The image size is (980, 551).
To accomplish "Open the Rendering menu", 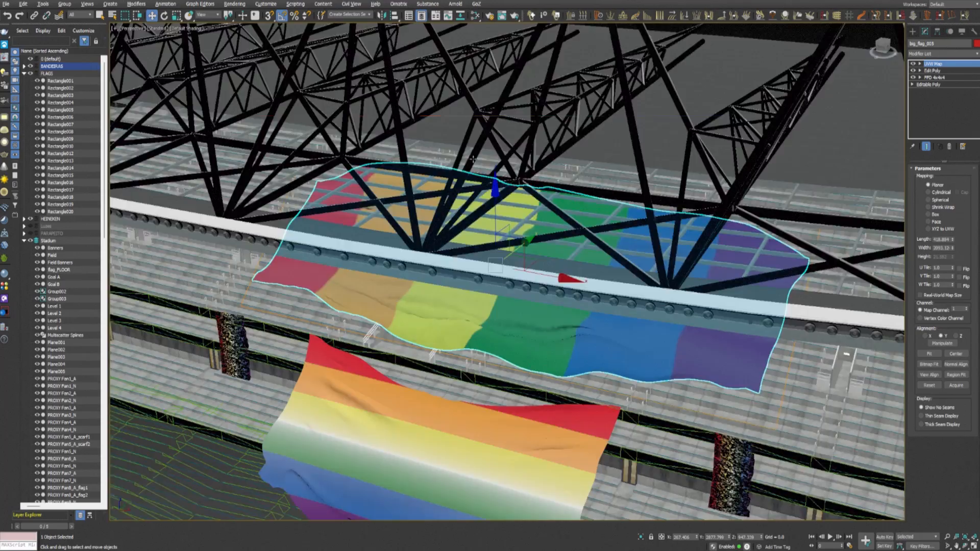I will pyautogui.click(x=234, y=4).
